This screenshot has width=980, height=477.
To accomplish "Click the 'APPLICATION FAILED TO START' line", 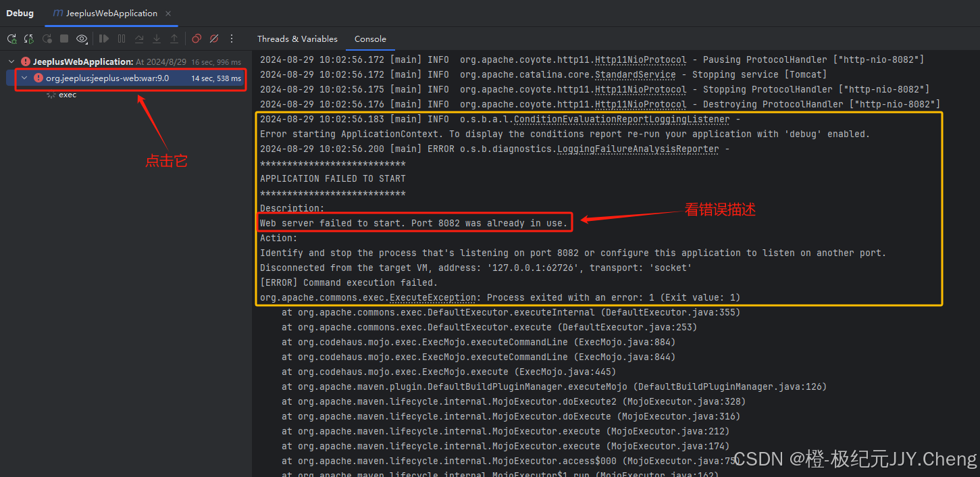I will point(333,178).
